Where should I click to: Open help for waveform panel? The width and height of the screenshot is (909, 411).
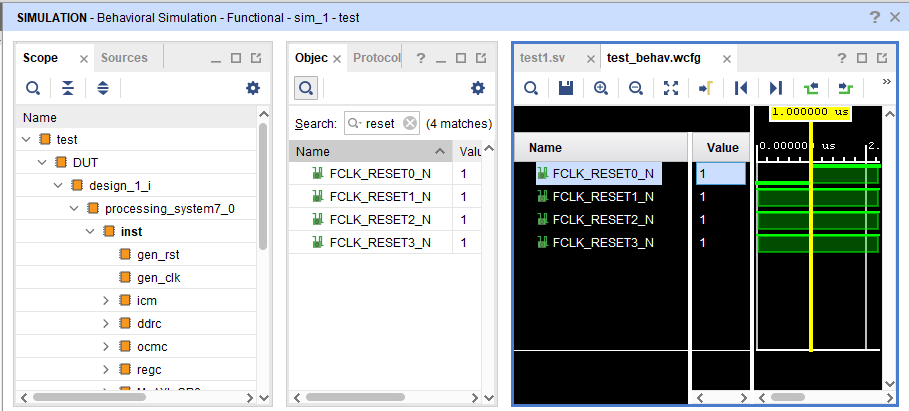(842, 58)
